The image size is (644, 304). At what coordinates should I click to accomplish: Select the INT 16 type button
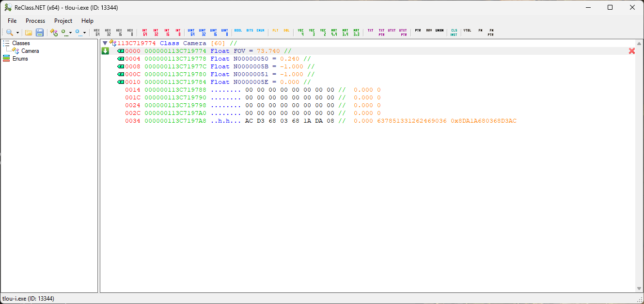(167, 32)
